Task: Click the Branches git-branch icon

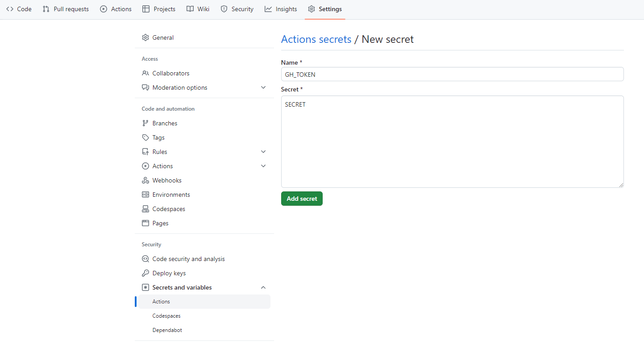Action: 145,123
